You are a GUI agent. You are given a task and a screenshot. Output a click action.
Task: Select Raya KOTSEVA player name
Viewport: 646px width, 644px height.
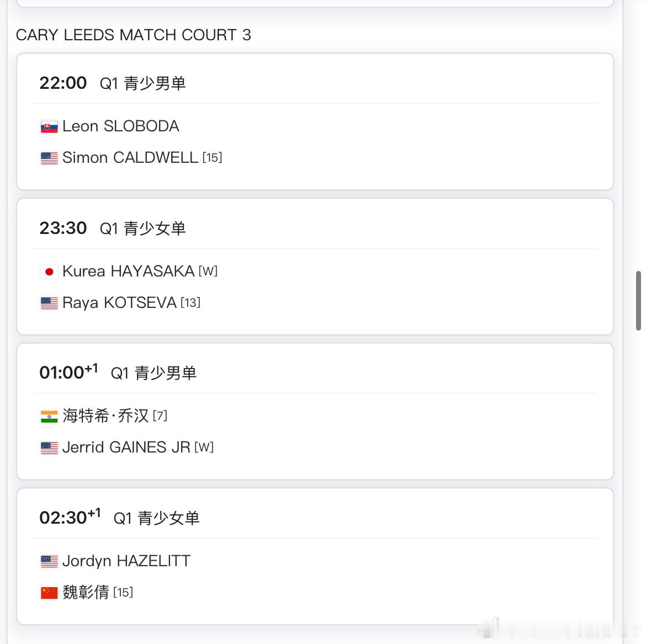[119, 302]
